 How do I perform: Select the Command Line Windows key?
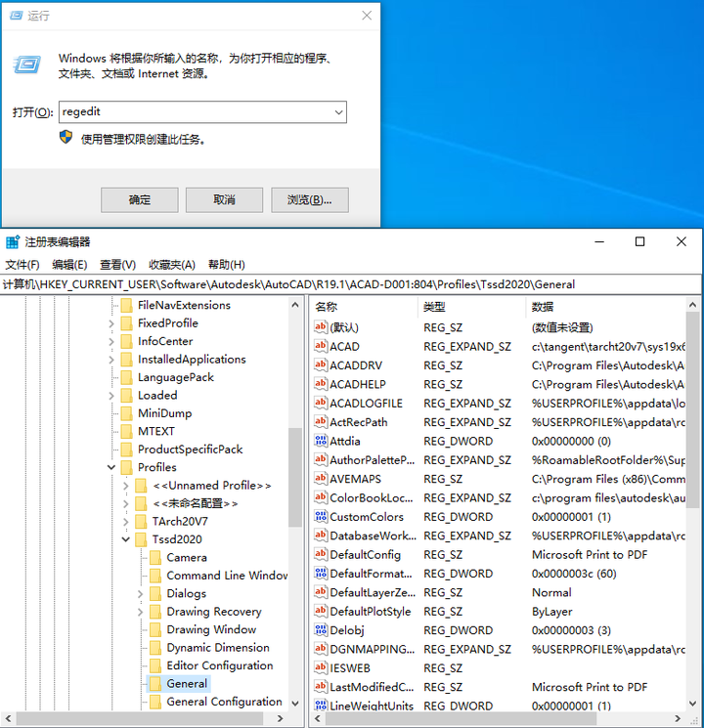pyautogui.click(x=227, y=576)
